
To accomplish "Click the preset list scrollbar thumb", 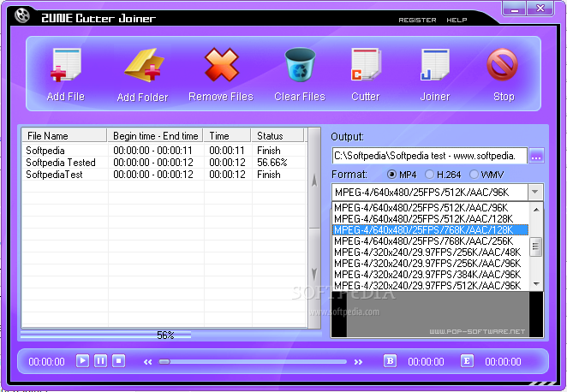I will [536, 246].
